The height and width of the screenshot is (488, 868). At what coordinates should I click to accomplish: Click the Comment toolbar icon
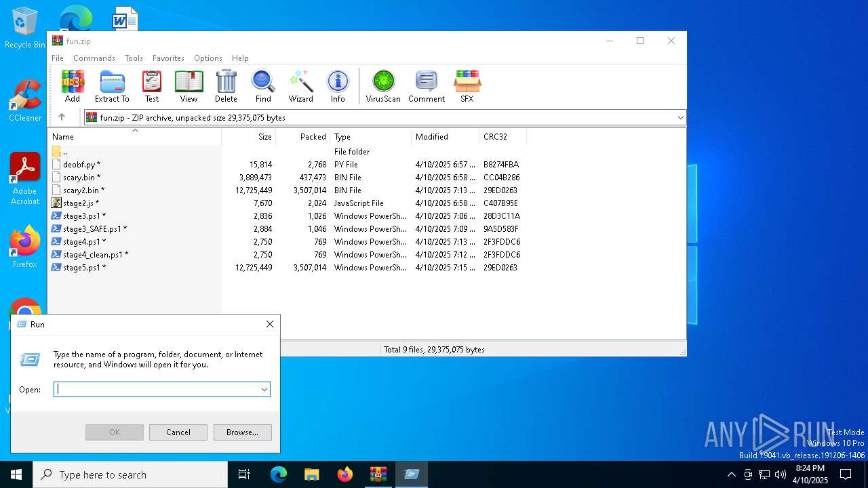coord(427,86)
